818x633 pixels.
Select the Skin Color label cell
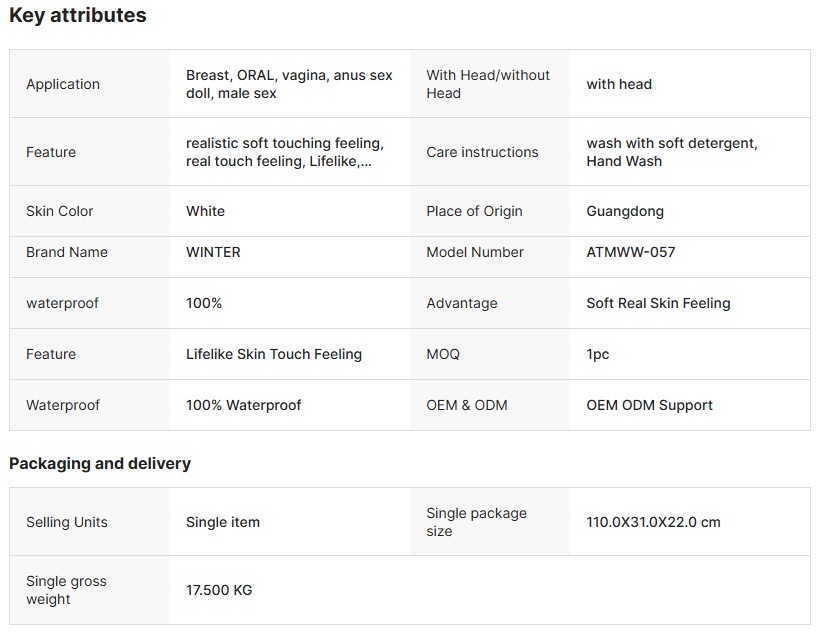(x=90, y=211)
